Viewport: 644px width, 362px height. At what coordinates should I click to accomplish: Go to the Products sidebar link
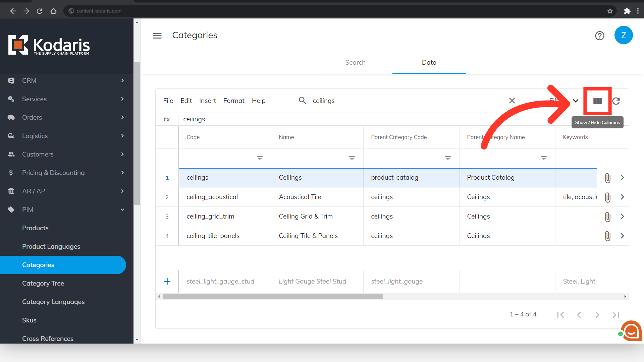pos(35,228)
